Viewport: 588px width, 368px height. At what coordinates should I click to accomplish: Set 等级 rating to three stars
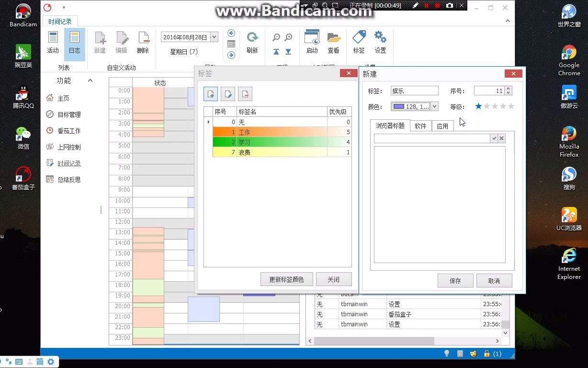coord(495,106)
